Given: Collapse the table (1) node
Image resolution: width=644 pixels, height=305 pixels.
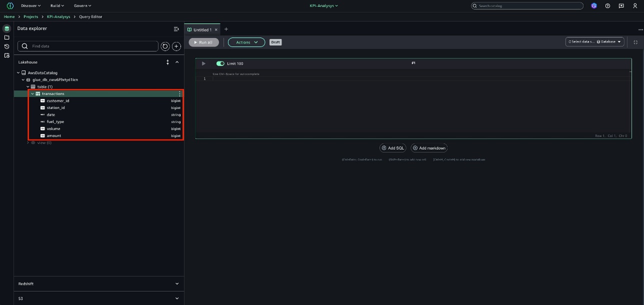Looking at the screenshot, I should (x=28, y=86).
